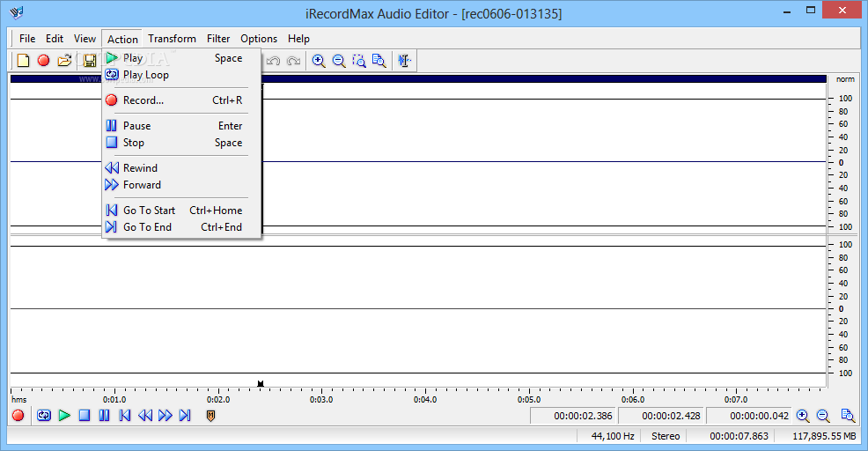Click the 0:05.0 mark on the time ruler
The height and width of the screenshot is (451, 868).
click(529, 400)
